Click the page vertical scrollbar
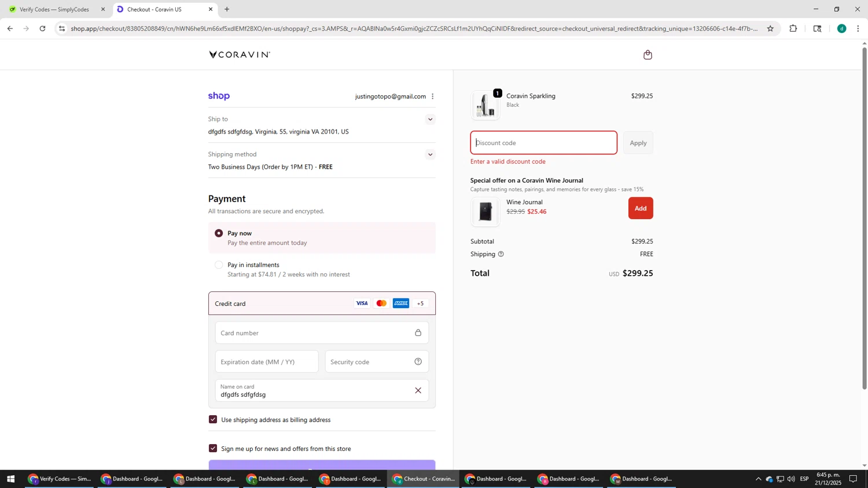Viewport: 868px width, 488px height. tap(865, 219)
